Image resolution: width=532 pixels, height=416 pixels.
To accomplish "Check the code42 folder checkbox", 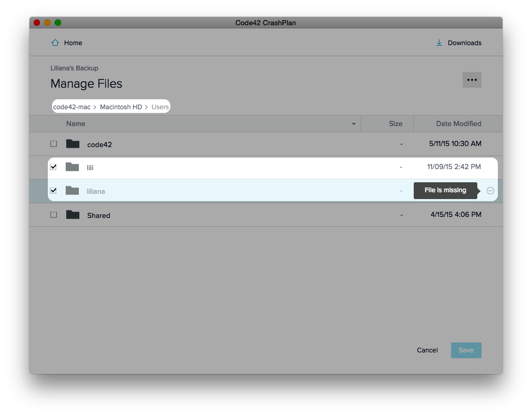I will [x=53, y=143].
